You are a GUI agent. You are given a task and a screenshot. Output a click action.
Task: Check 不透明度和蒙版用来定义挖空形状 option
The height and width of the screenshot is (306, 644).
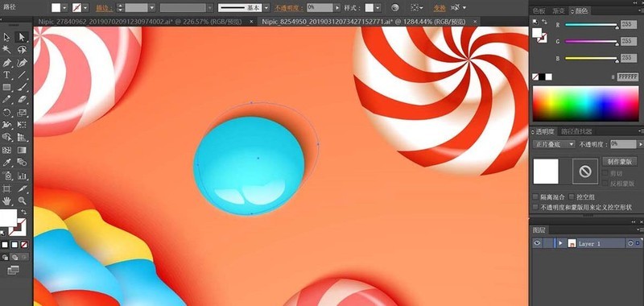(x=535, y=207)
